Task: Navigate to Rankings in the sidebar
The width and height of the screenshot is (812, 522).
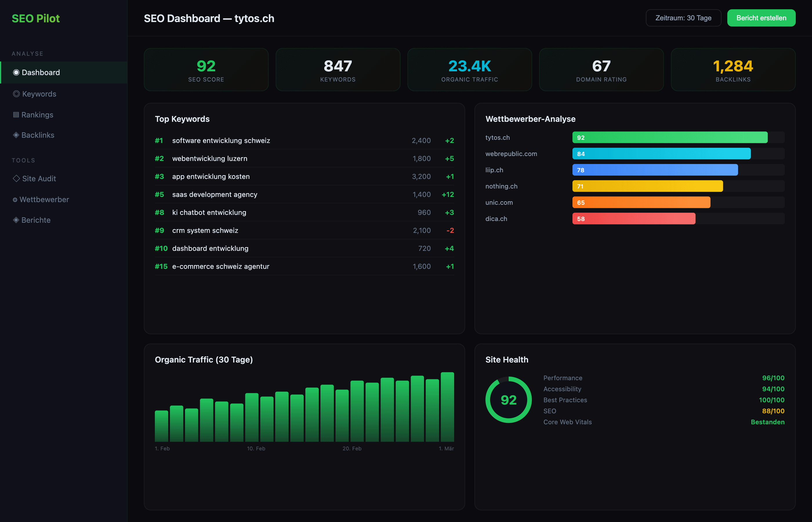Action: (x=37, y=115)
